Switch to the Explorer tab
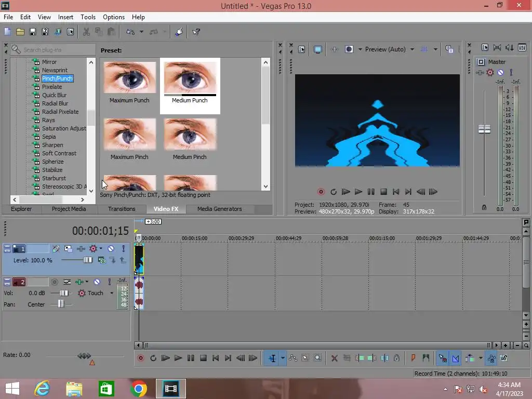 [21, 209]
